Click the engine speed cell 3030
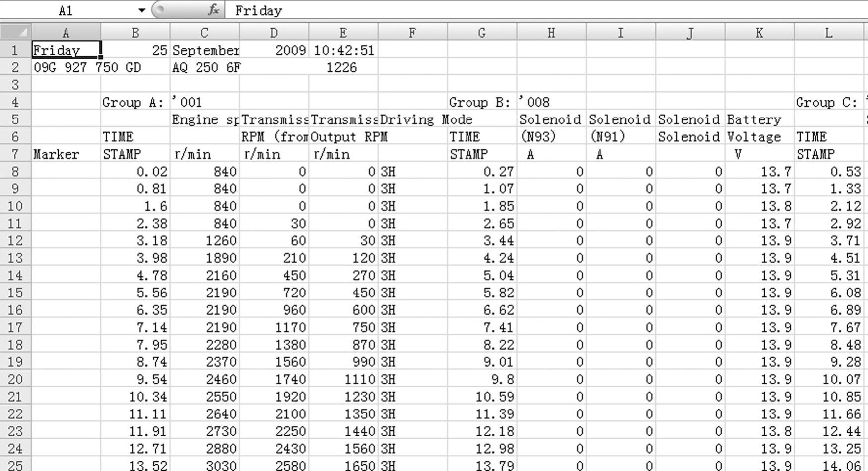Viewport: 868px width, 471px height. tap(205, 465)
